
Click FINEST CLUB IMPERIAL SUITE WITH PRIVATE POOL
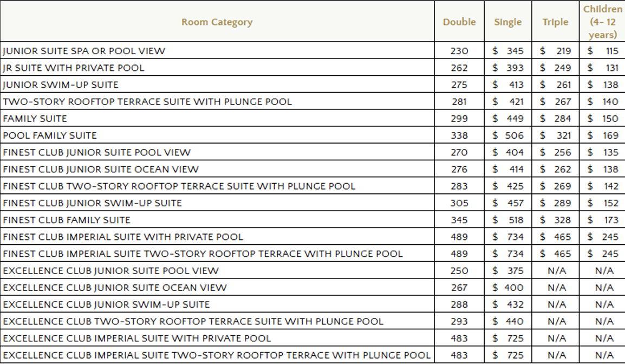click(x=123, y=237)
